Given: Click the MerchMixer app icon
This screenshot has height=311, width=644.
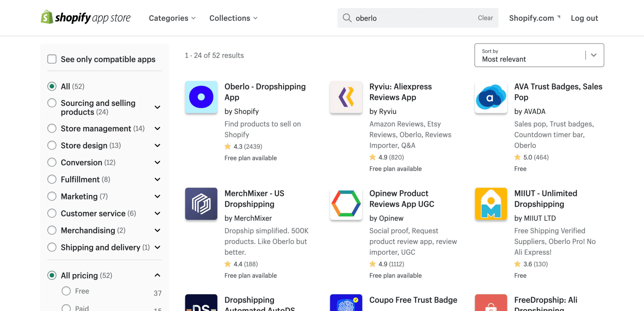Looking at the screenshot, I should click(201, 204).
